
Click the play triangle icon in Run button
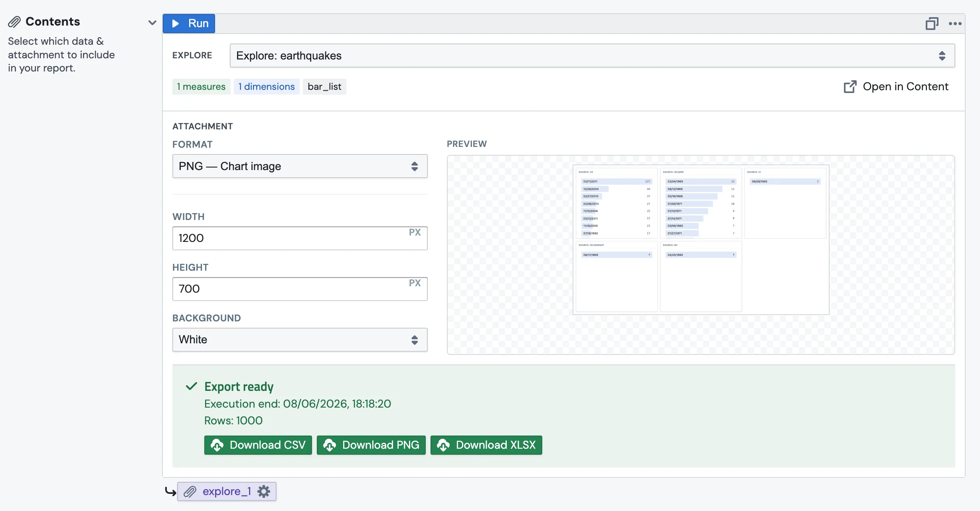pos(175,24)
